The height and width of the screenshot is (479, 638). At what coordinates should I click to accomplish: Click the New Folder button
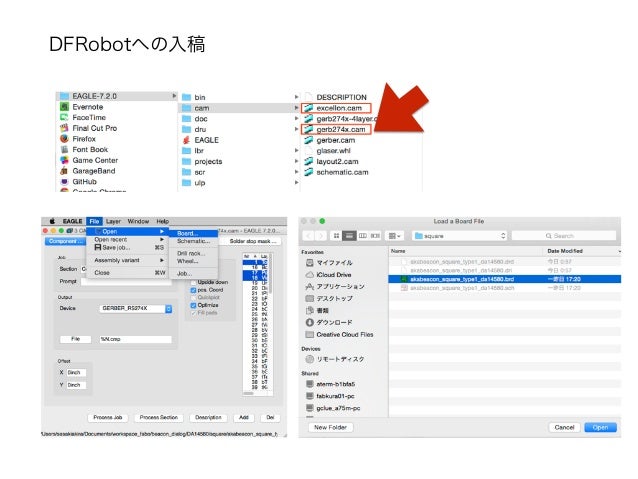pos(330,427)
